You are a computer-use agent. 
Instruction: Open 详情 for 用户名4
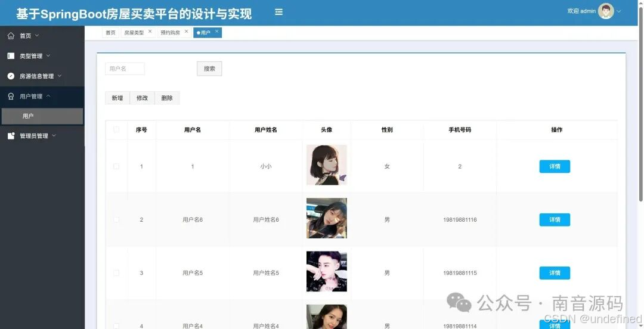coord(555,325)
